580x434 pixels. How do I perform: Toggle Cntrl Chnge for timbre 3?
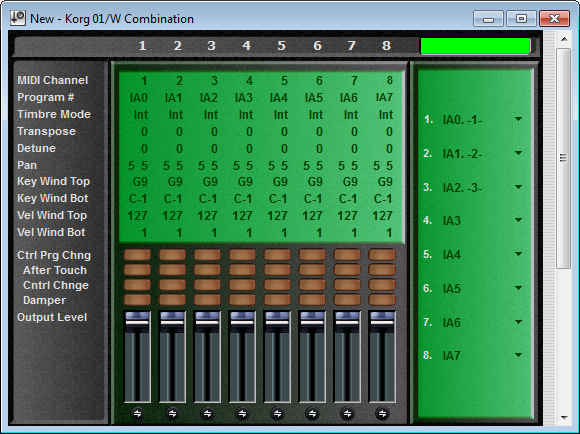tap(207, 285)
